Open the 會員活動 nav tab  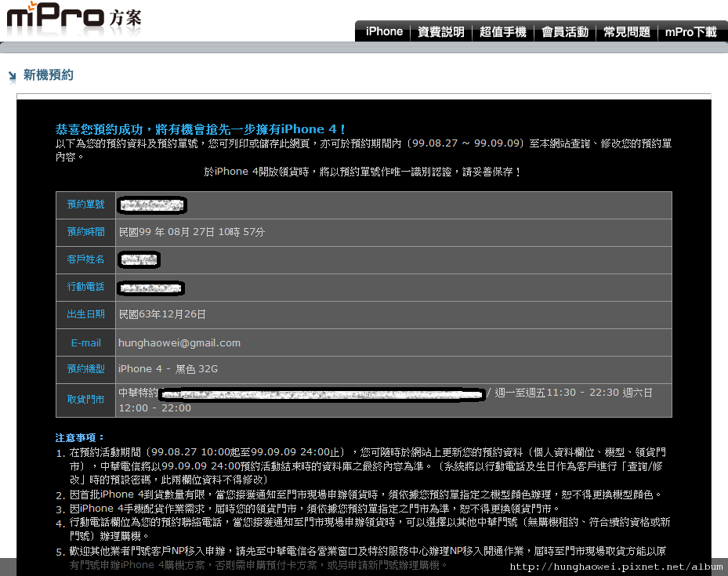tap(564, 31)
